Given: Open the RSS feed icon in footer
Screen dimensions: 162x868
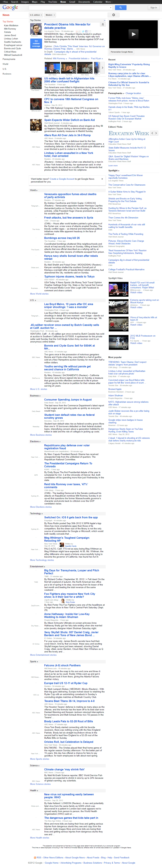Looking at the screenshot, I should tap(35, 857).
